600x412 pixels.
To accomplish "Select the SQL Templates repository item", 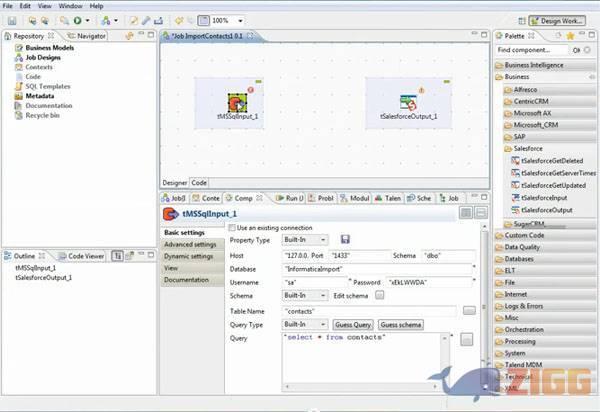I will pyautogui.click(x=47, y=86).
